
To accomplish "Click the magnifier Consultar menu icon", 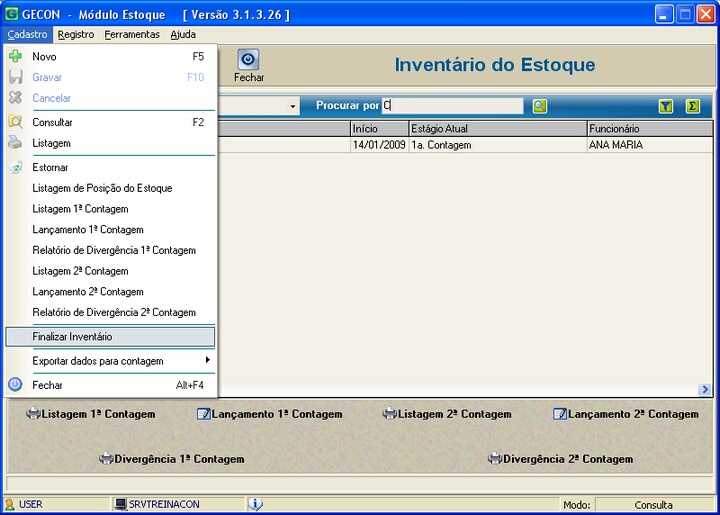I will 15,122.
